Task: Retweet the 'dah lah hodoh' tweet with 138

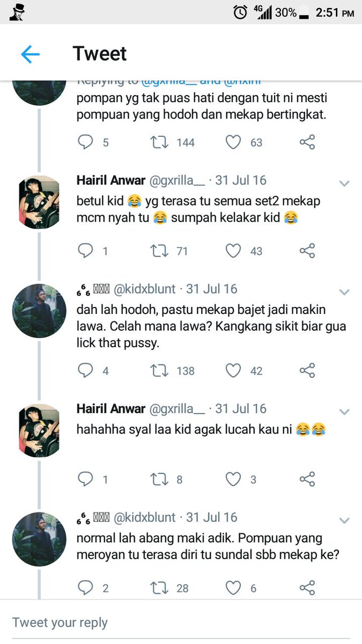Action: coord(159,371)
